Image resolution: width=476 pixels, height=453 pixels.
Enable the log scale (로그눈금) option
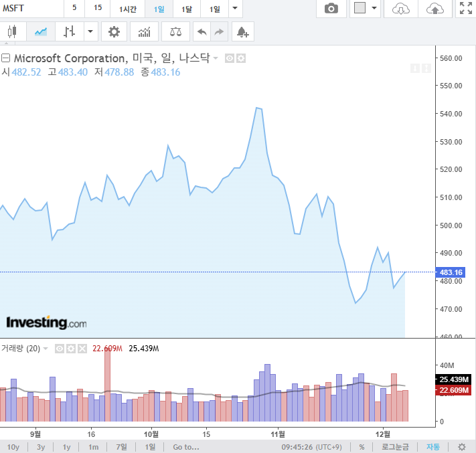(x=395, y=447)
